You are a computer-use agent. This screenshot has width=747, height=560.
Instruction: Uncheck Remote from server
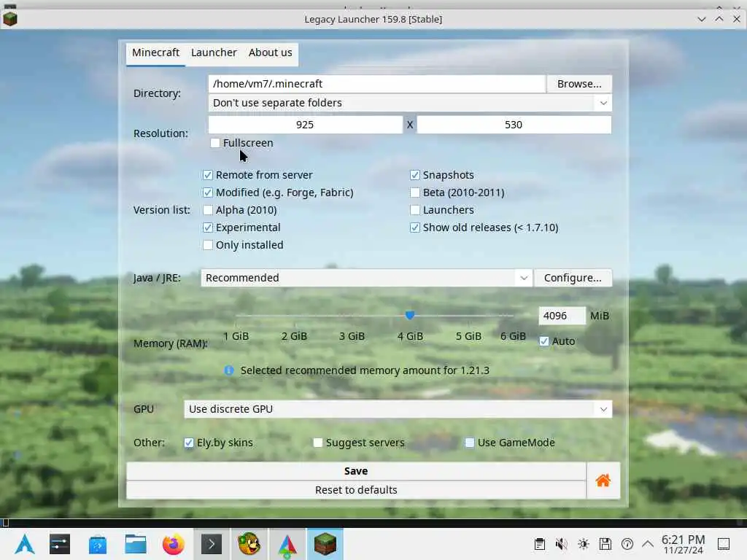208,175
